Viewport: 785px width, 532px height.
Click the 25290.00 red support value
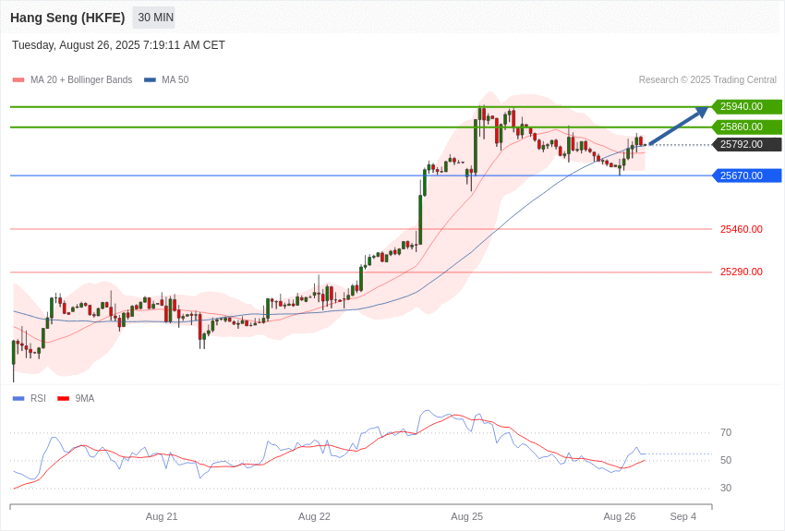(x=742, y=272)
